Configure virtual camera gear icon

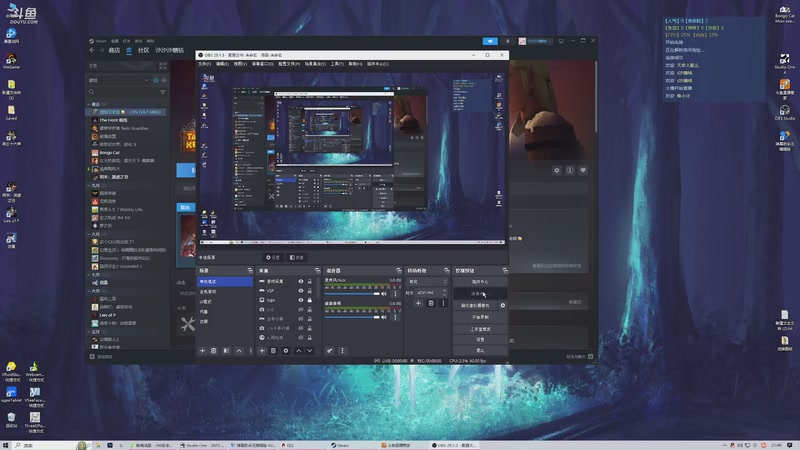click(x=503, y=305)
